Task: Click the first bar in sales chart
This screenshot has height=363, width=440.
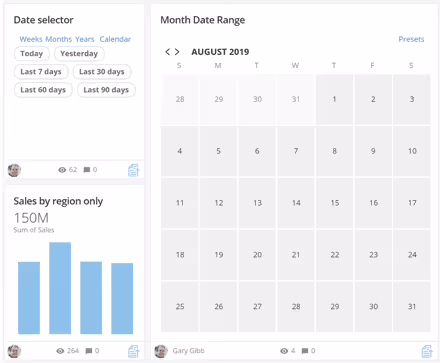Action: click(29, 298)
